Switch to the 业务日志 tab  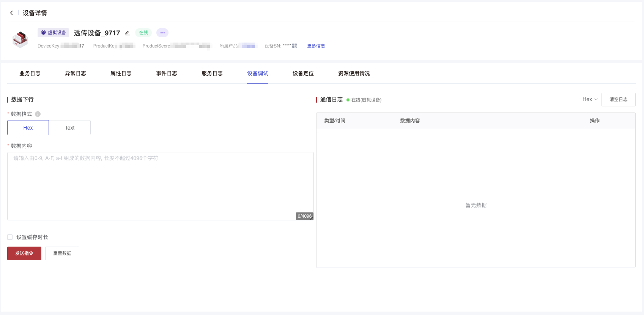[x=30, y=73]
